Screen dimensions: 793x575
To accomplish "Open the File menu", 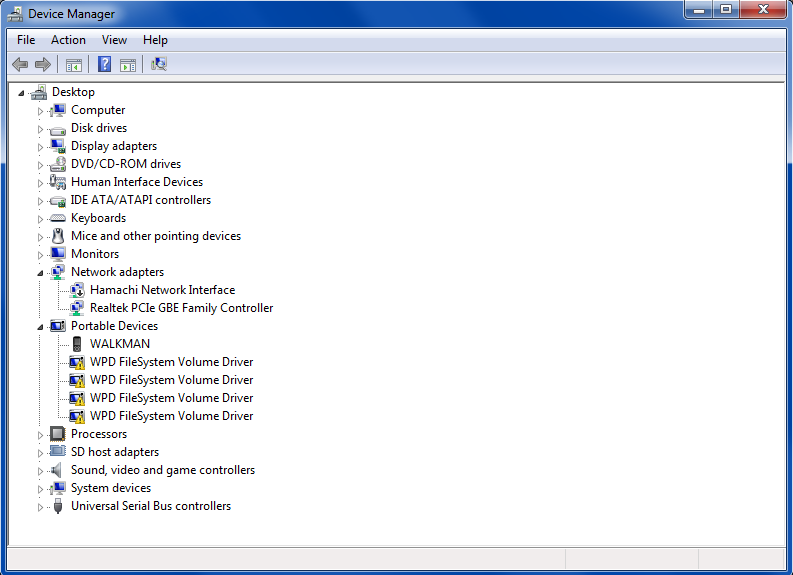I will pyautogui.click(x=26, y=40).
